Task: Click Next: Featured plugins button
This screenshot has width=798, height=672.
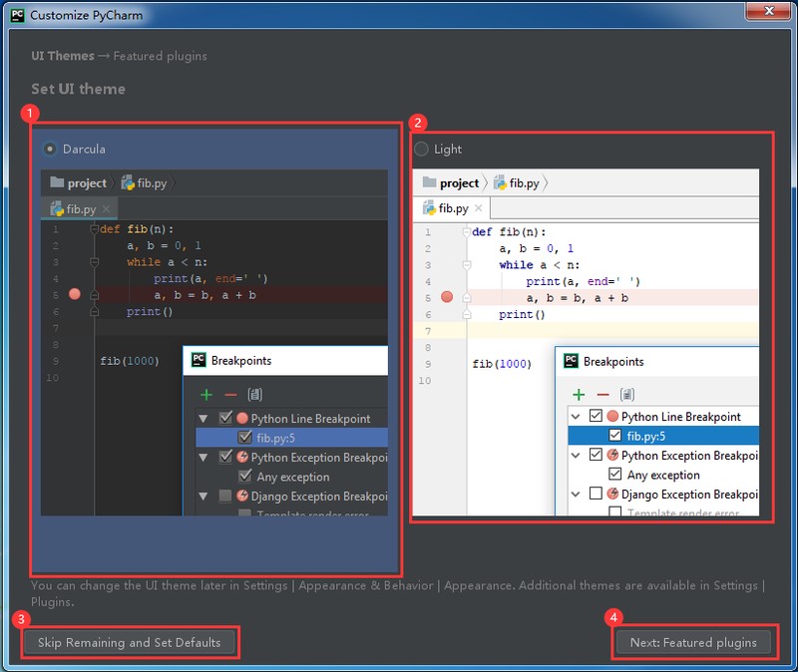Action: coord(693,642)
